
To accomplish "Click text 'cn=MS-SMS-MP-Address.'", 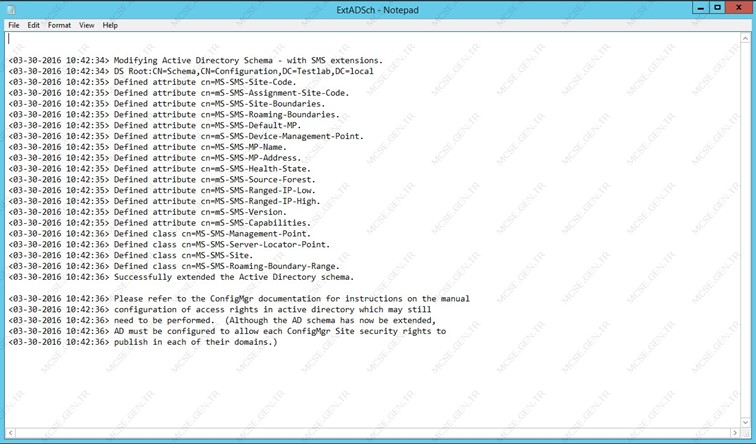I will (251, 158).
